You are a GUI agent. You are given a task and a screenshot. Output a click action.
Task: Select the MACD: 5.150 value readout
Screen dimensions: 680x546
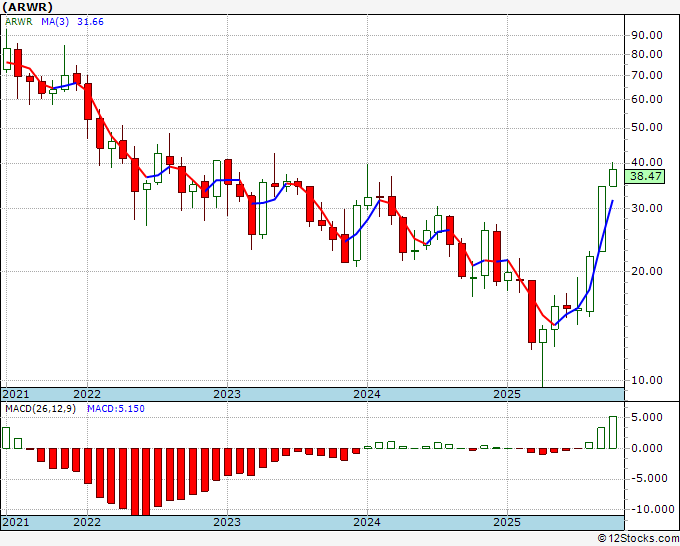pyautogui.click(x=110, y=409)
